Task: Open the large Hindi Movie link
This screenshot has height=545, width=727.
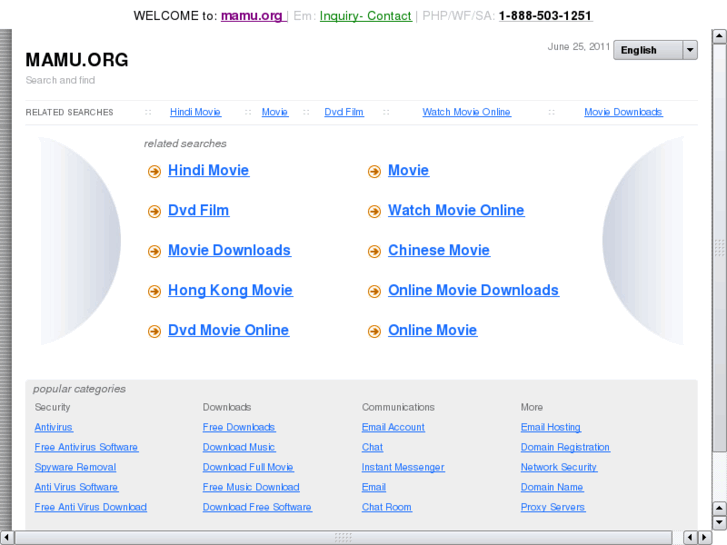Action: [x=209, y=170]
